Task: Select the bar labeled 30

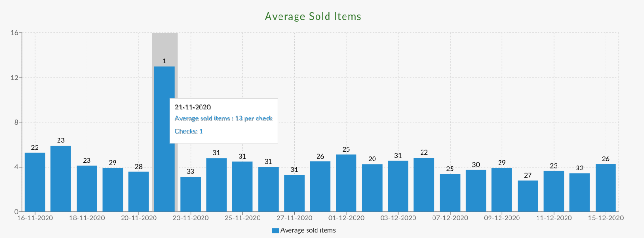Action: (x=476, y=191)
